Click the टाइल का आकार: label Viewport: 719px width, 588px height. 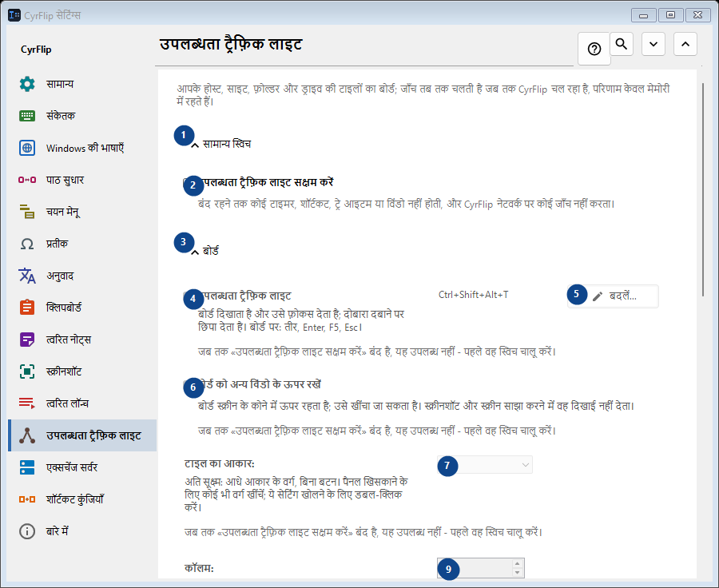point(219,463)
